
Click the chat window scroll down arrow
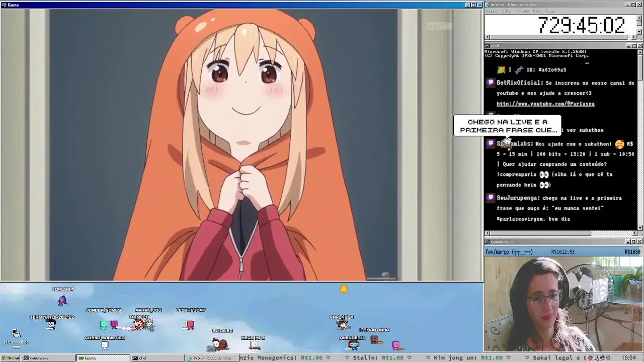pyautogui.click(x=640, y=227)
